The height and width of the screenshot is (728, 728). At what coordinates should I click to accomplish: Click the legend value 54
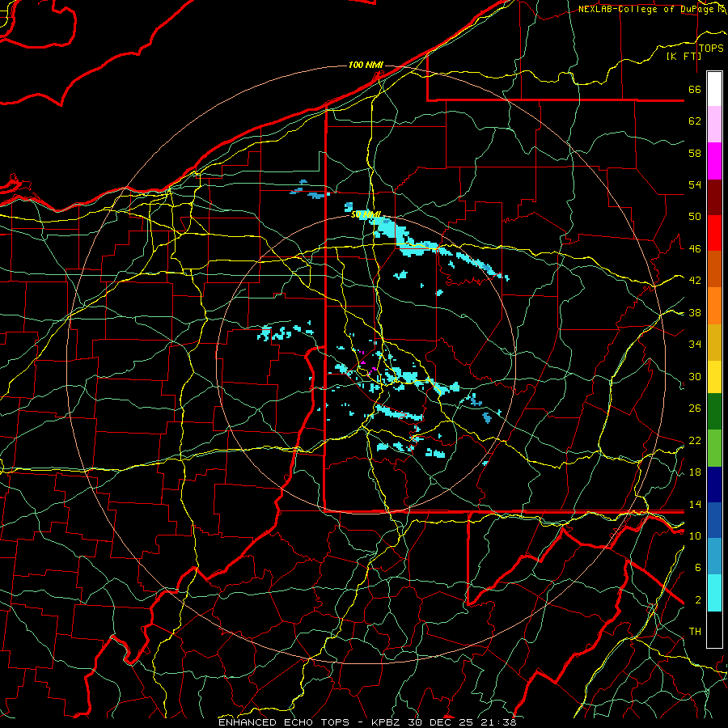coord(695,184)
